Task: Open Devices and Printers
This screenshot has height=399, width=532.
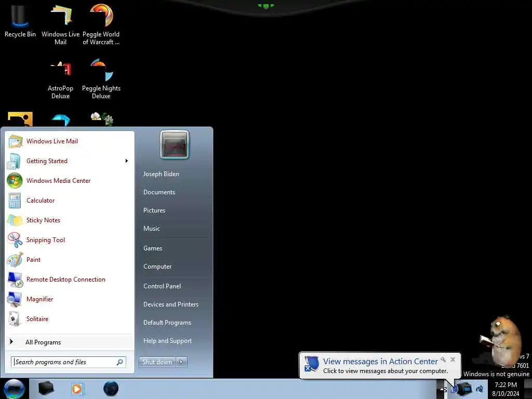Action: (170, 304)
